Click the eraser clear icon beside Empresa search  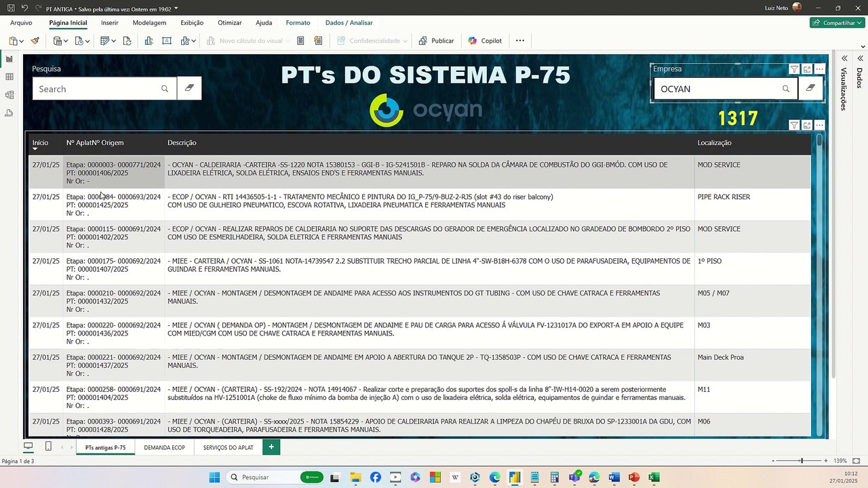(x=810, y=88)
